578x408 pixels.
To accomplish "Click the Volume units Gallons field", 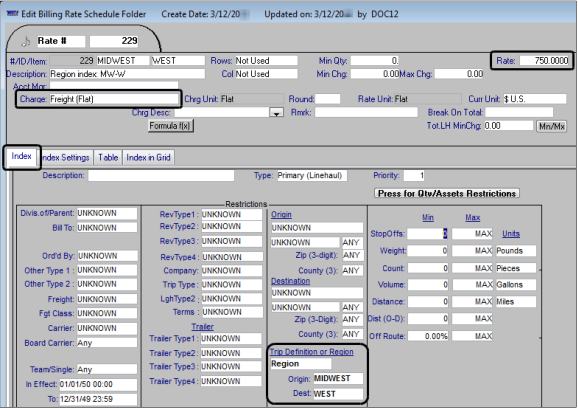I will [x=516, y=285].
